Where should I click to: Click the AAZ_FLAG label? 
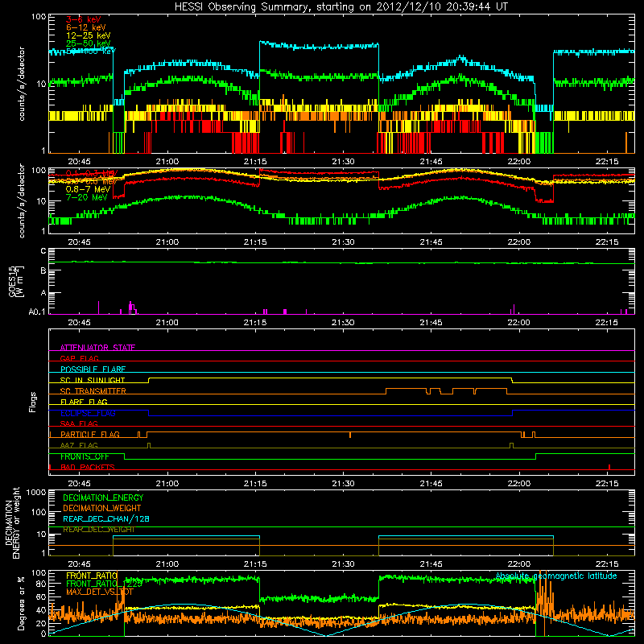tap(79, 445)
